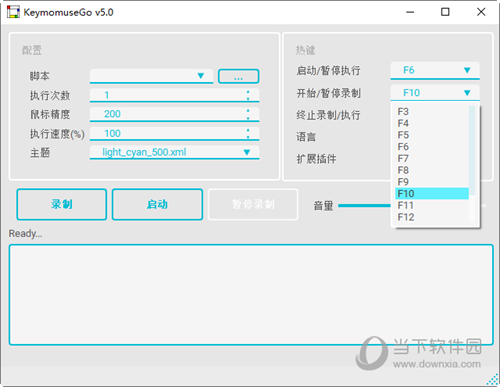Click the '...' browse script button
The width and height of the screenshot is (500, 387).
click(x=238, y=76)
